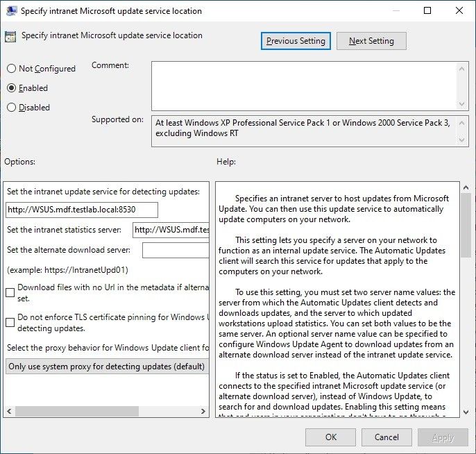This screenshot has height=454, width=476.
Task: Click the intranet statistics server field
Action: click(x=171, y=230)
